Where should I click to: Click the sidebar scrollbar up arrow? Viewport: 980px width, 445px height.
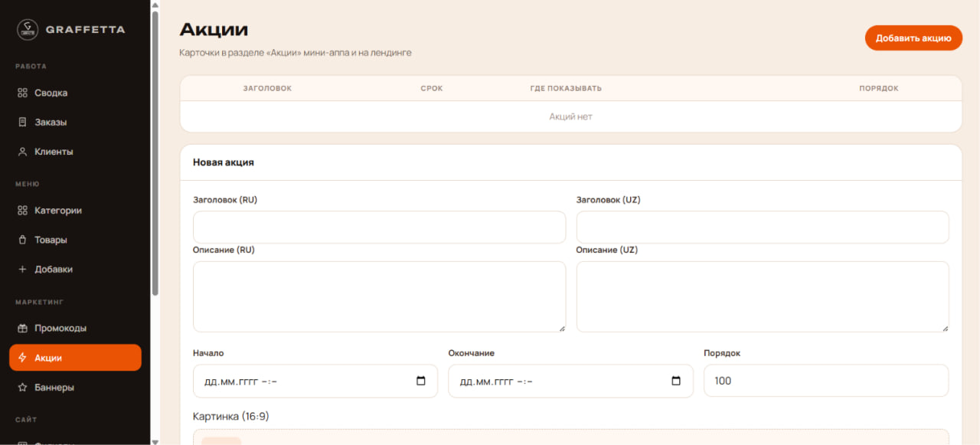coord(155,5)
